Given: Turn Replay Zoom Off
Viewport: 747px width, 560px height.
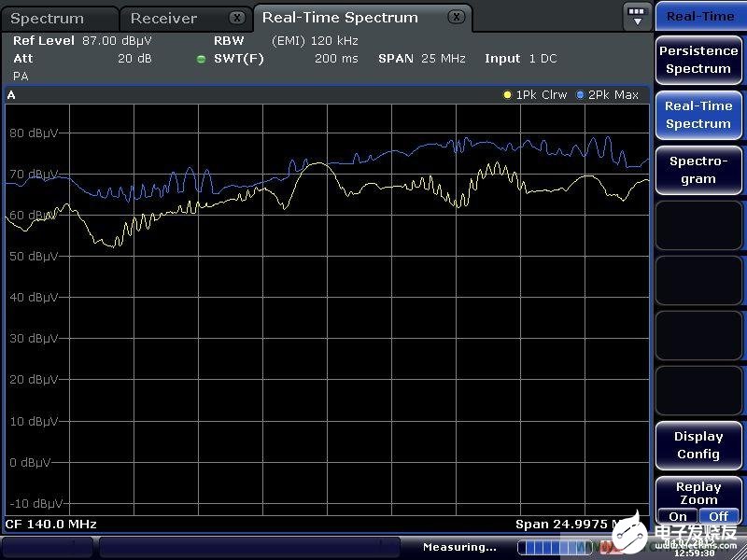Looking at the screenshot, I should pos(718,516).
